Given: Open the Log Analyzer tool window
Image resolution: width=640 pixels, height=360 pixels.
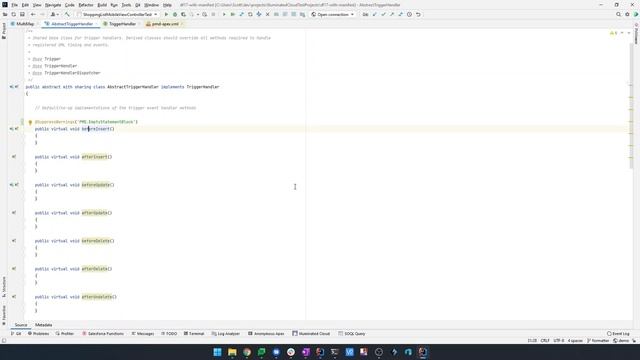Looking at the screenshot, I should click(x=226, y=333).
